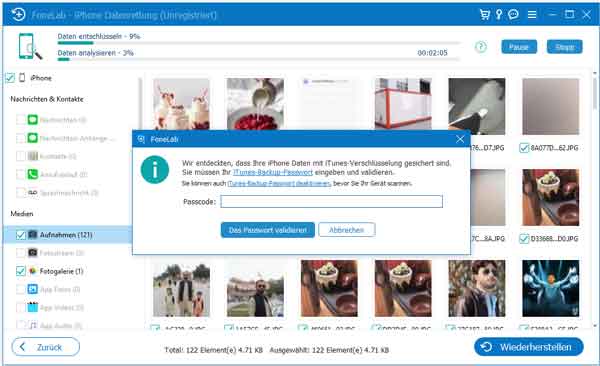The width and height of the screenshot is (600, 366).
Task: Go back with the Zurück button
Action: [x=46, y=347]
